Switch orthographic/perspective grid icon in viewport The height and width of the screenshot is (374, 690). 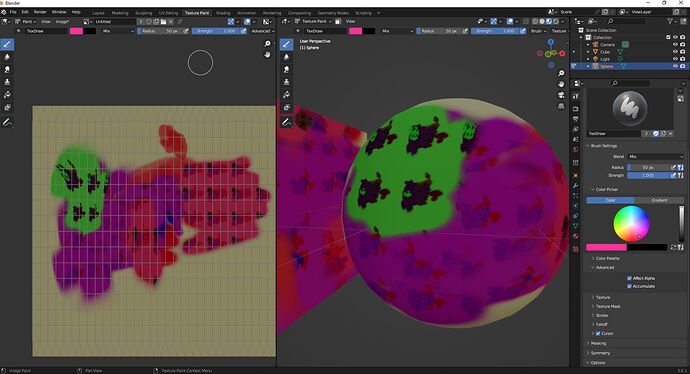[561, 106]
